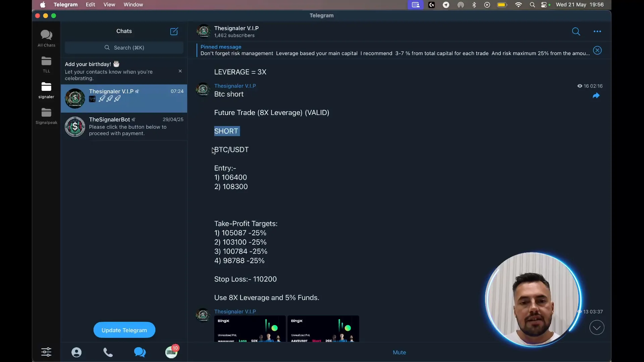
Task: Dismiss the Add your birthday banner
Action: (x=180, y=71)
